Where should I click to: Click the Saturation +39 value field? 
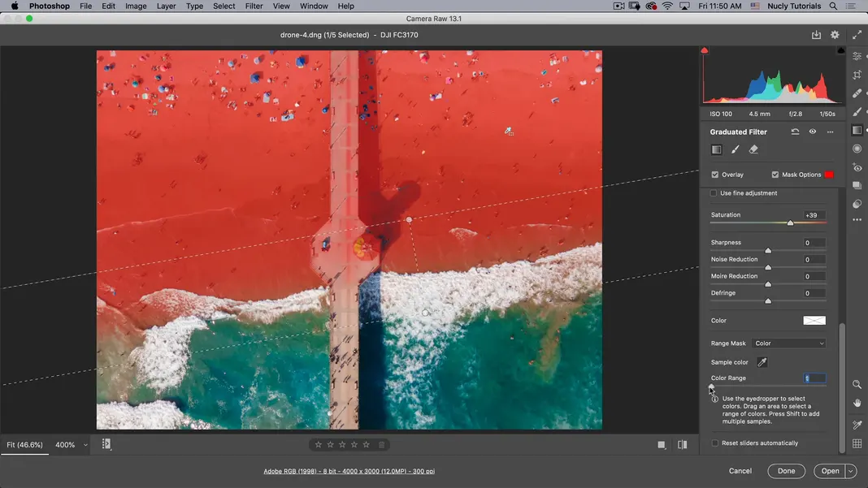tap(814, 215)
